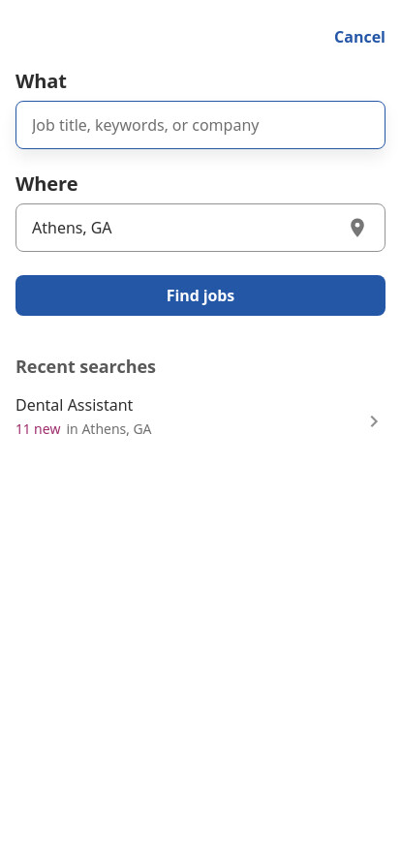Click the 11 new jobs badge

pyautogui.click(x=38, y=429)
